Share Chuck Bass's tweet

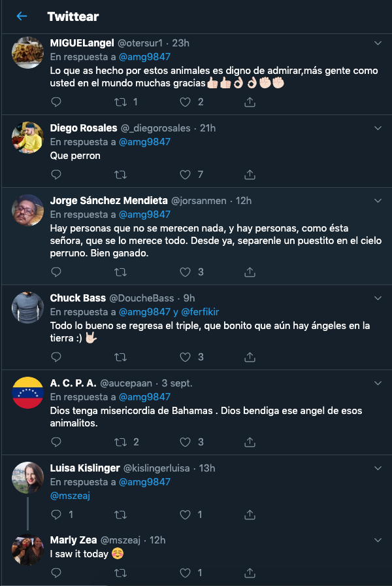pyautogui.click(x=250, y=357)
